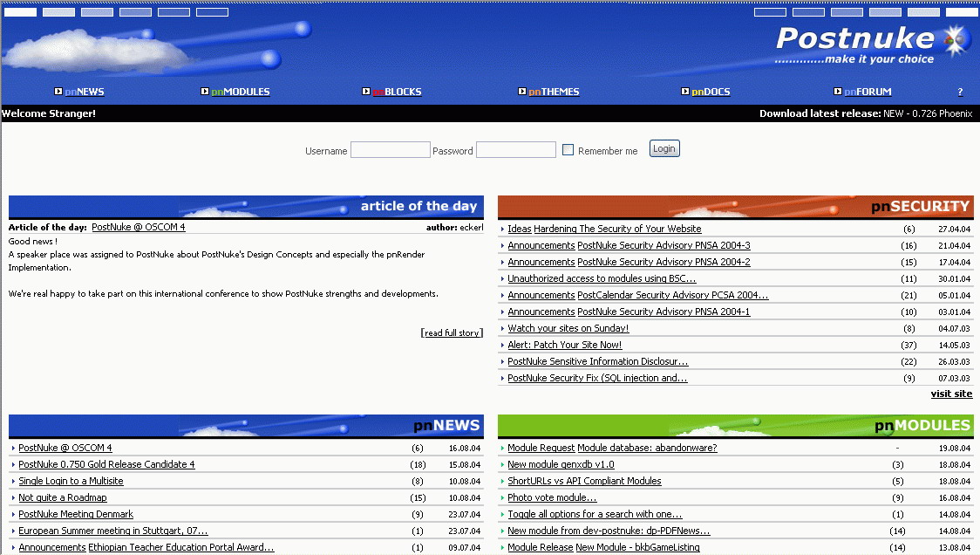Click author name eckerl
Viewport: 980px width, 555px height.
(x=472, y=227)
